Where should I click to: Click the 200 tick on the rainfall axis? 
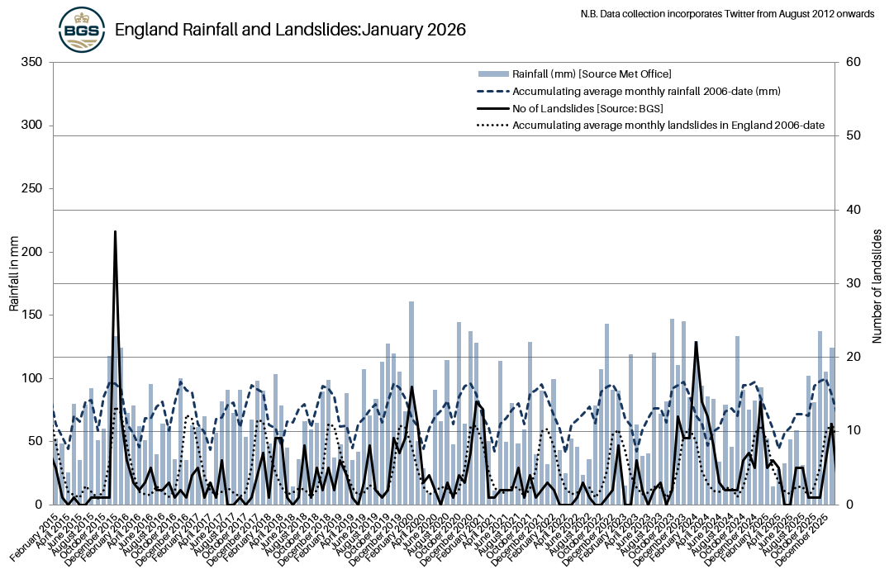(31, 252)
